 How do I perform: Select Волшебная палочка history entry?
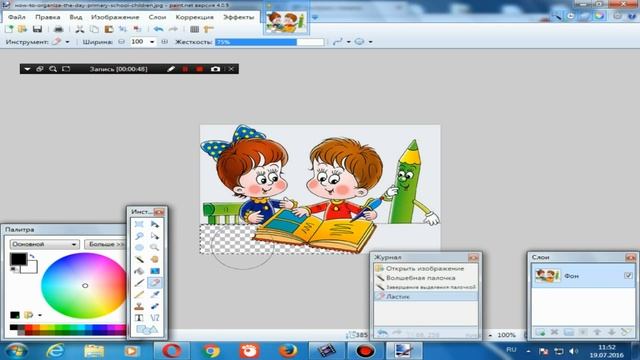tap(426, 278)
